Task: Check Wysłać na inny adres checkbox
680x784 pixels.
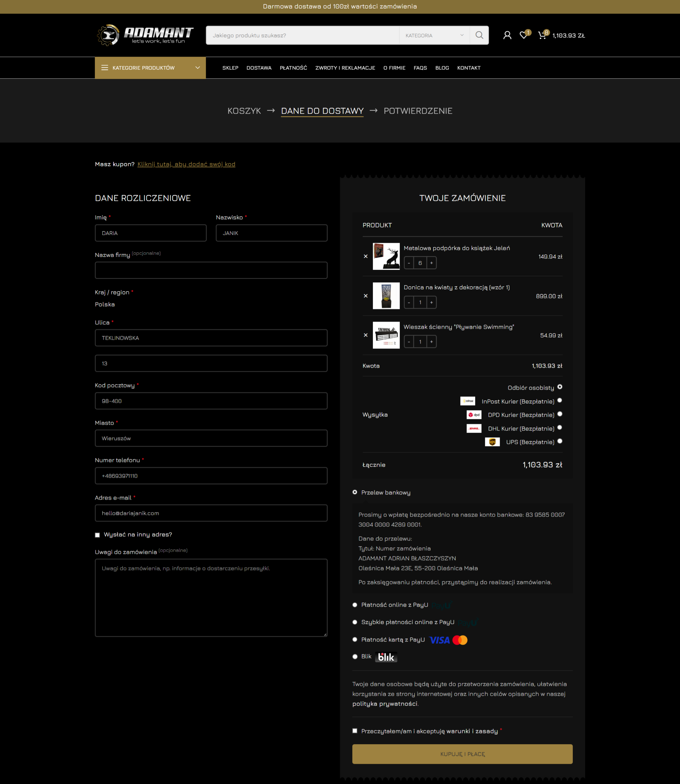Action: click(98, 535)
